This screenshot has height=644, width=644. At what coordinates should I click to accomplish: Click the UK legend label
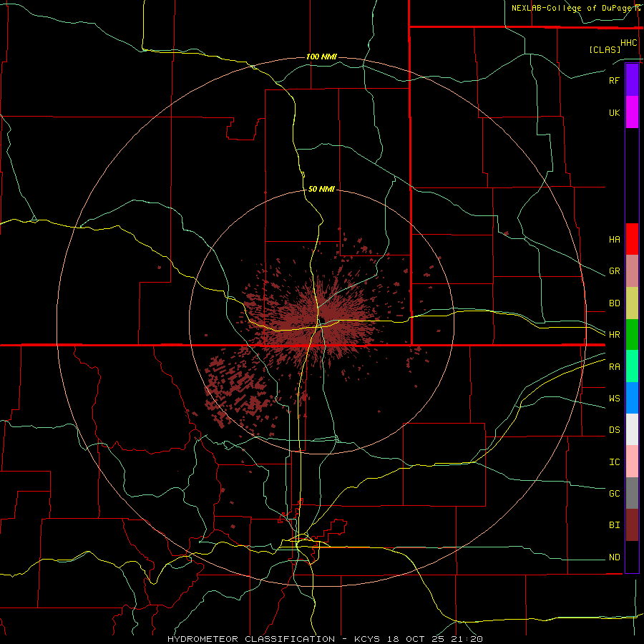[x=614, y=112]
